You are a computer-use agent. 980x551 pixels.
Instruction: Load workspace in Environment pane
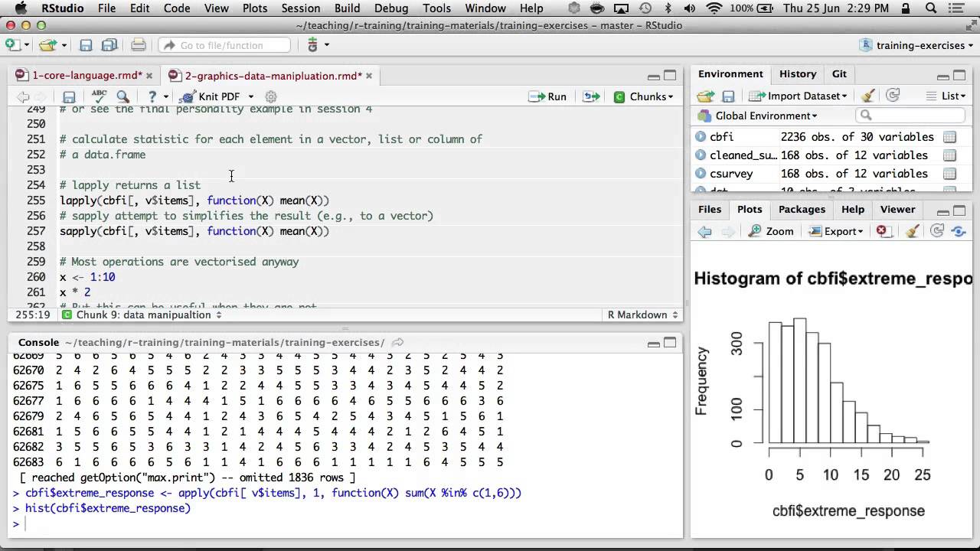click(705, 96)
